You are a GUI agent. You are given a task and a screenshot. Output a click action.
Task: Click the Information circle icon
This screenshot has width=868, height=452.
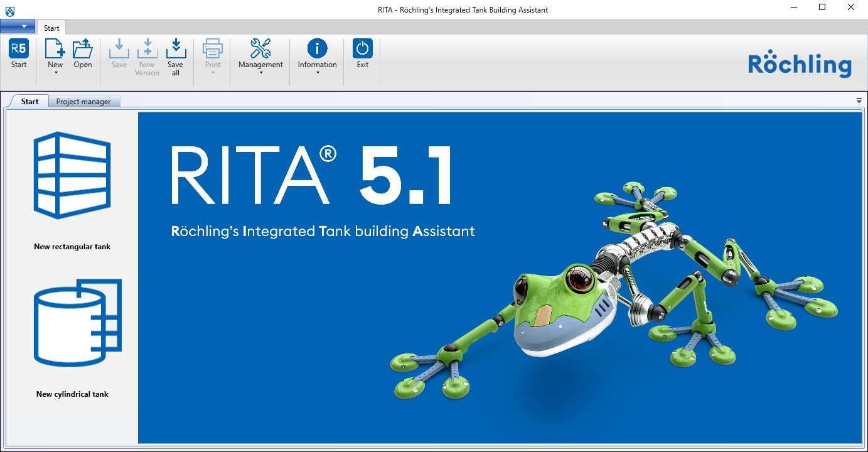317,49
